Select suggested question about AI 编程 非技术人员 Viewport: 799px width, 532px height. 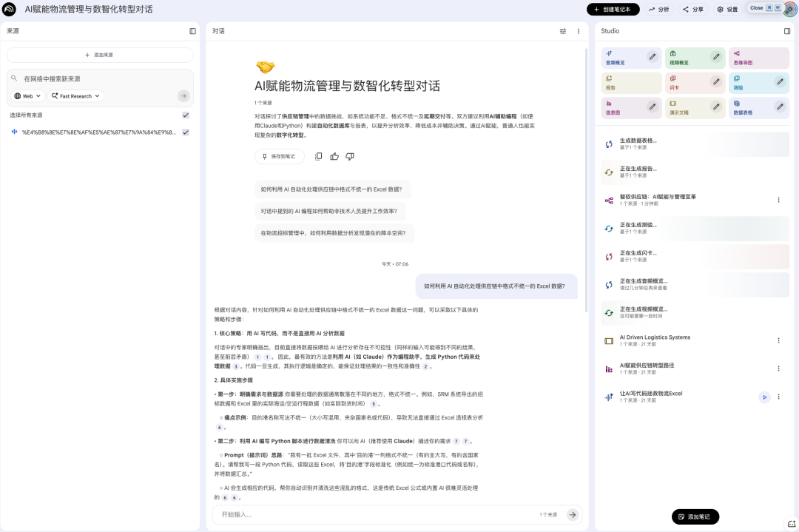(x=328, y=211)
